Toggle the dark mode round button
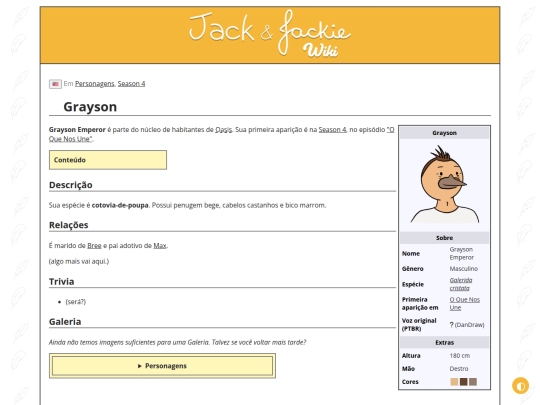The width and height of the screenshot is (540, 405). 520,386
